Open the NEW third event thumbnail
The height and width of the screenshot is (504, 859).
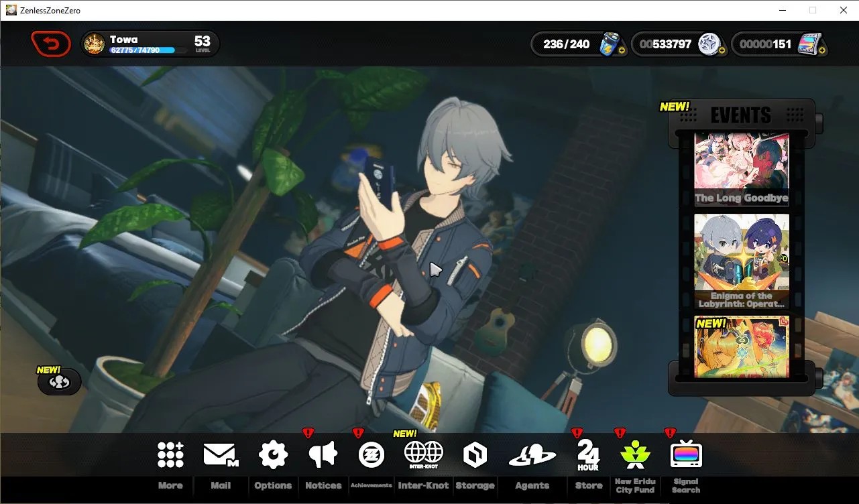click(x=741, y=347)
